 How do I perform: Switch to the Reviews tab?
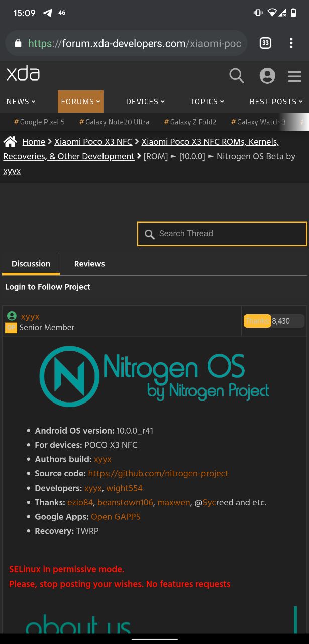coord(89,264)
